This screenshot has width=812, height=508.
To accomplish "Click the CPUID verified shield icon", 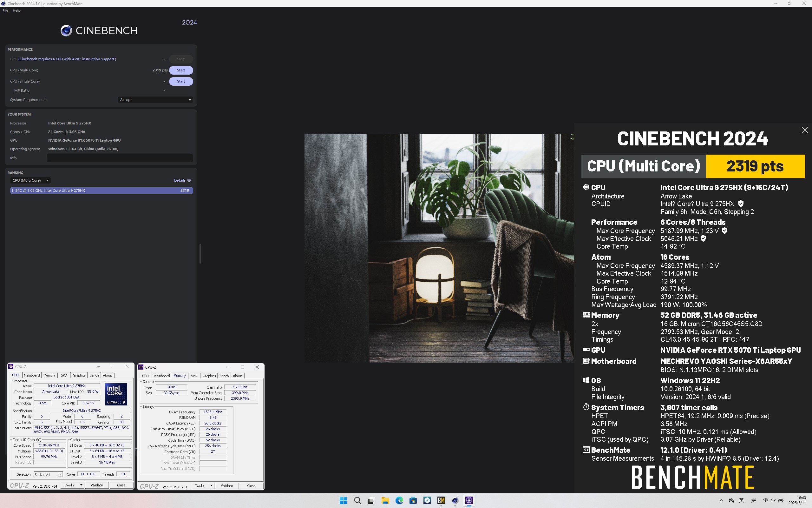I will (x=741, y=204).
